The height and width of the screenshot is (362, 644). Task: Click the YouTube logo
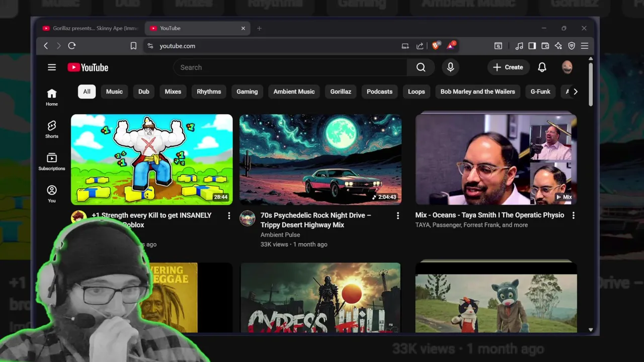(x=88, y=67)
